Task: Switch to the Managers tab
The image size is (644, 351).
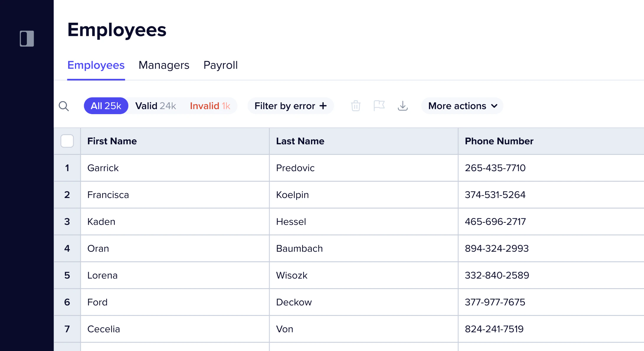Action: tap(164, 65)
